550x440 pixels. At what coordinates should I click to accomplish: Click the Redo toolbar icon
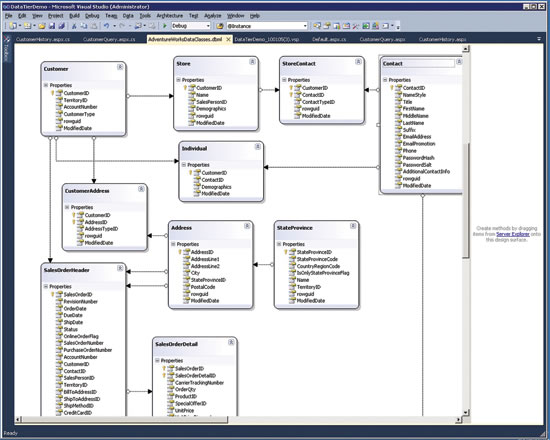coord(122,26)
